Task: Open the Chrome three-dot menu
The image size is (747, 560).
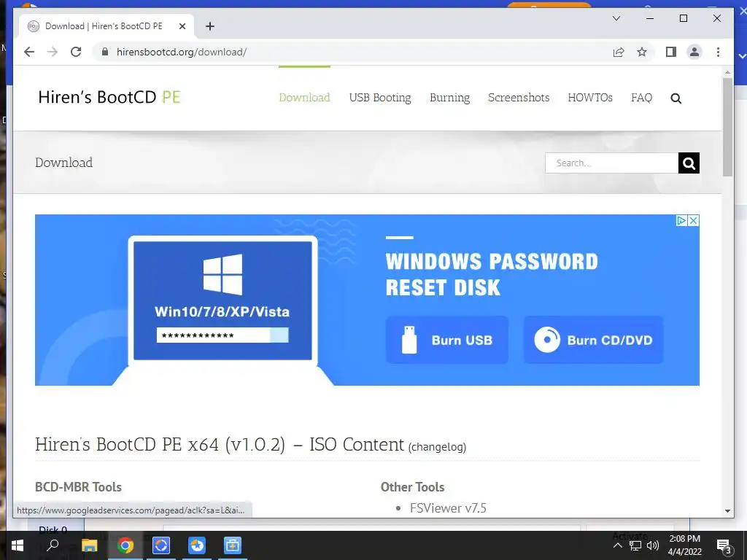Action: [x=718, y=52]
